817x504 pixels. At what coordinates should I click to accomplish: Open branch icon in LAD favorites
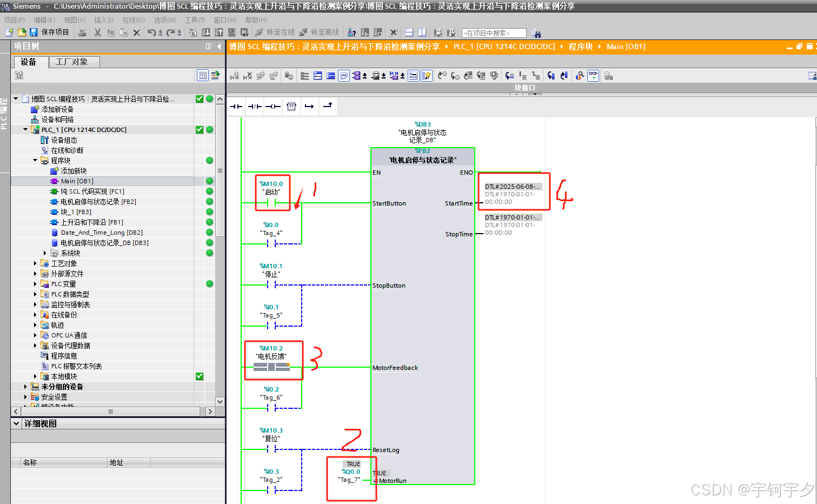tap(309, 107)
